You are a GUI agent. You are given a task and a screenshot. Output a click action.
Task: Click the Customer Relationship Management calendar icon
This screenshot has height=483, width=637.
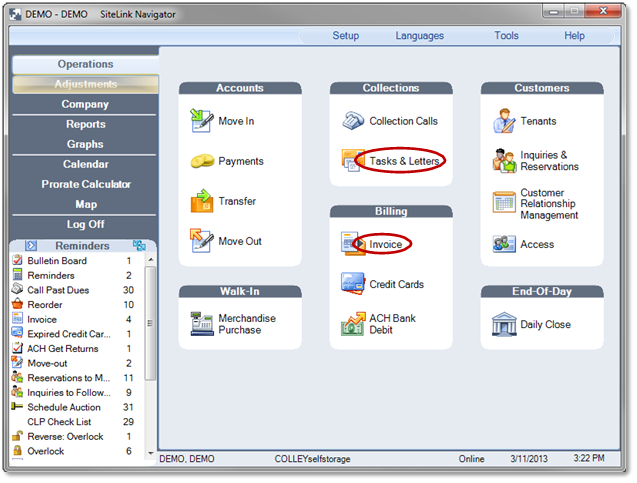tap(504, 202)
